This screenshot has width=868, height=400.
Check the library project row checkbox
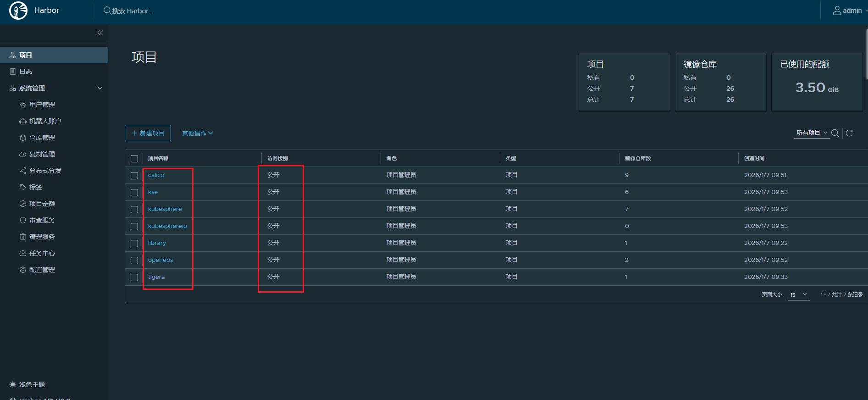pos(134,244)
